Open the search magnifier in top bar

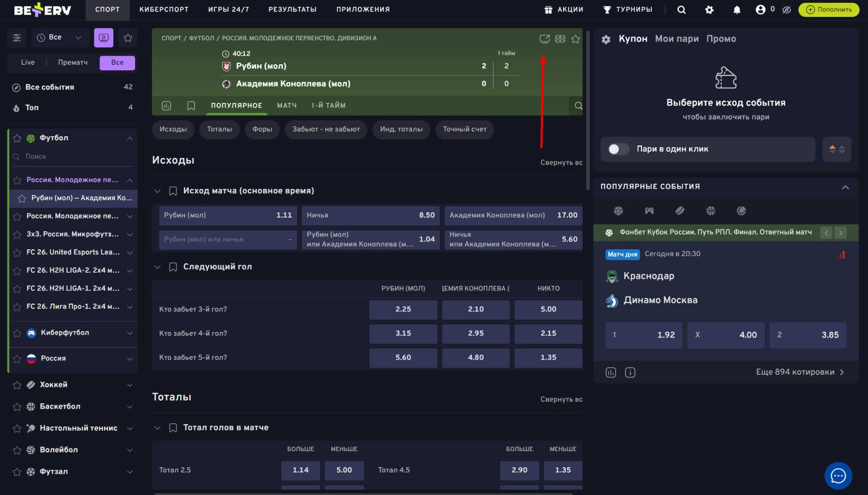[x=681, y=10]
